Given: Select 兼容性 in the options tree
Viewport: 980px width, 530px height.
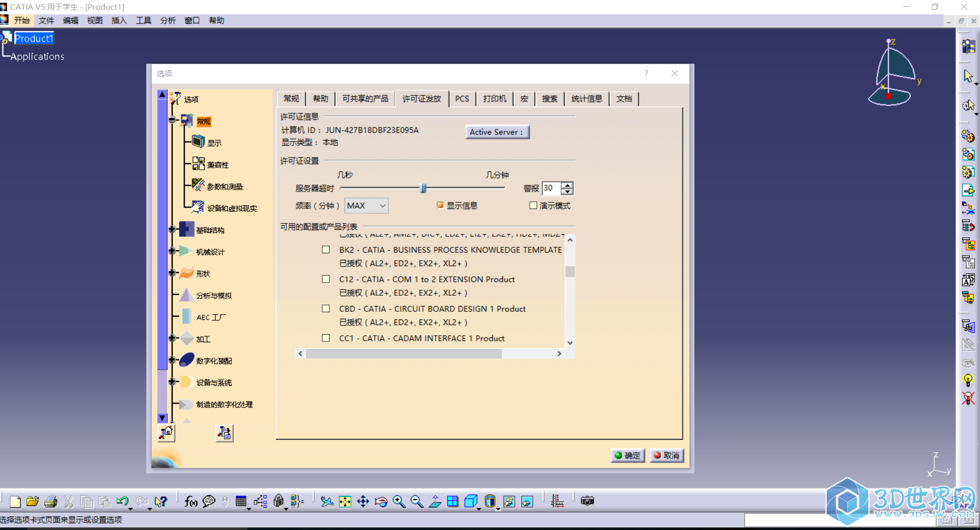Looking at the screenshot, I should [218, 165].
